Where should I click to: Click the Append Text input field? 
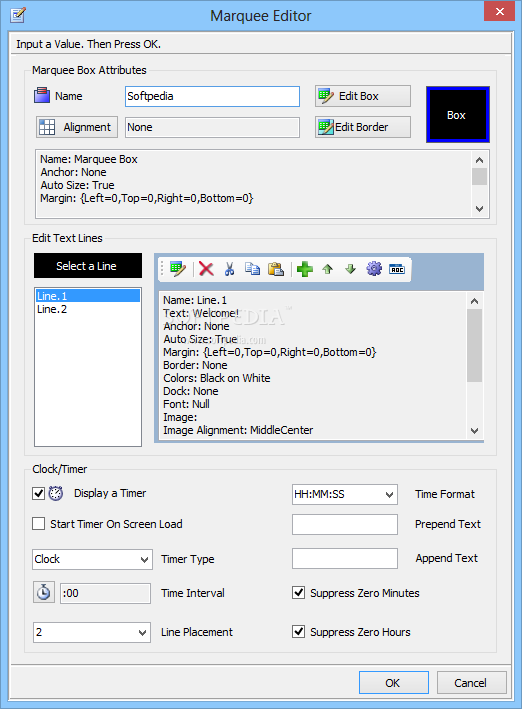[x=345, y=558]
